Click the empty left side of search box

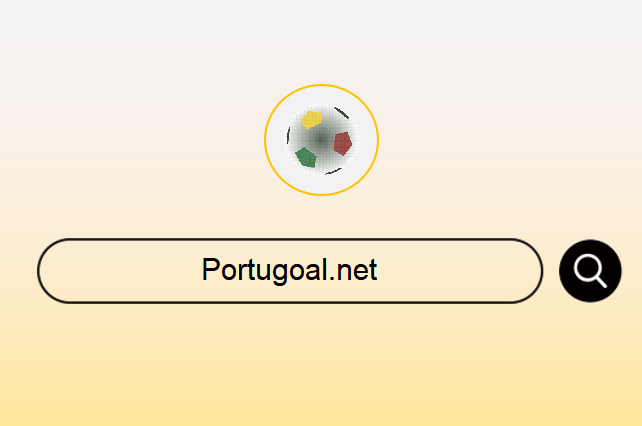click(x=119, y=271)
